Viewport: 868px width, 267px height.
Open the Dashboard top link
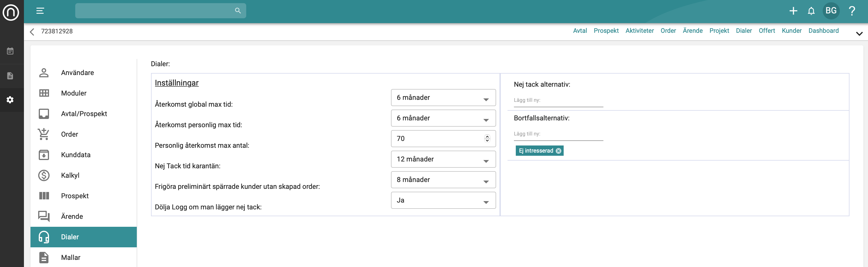point(824,31)
